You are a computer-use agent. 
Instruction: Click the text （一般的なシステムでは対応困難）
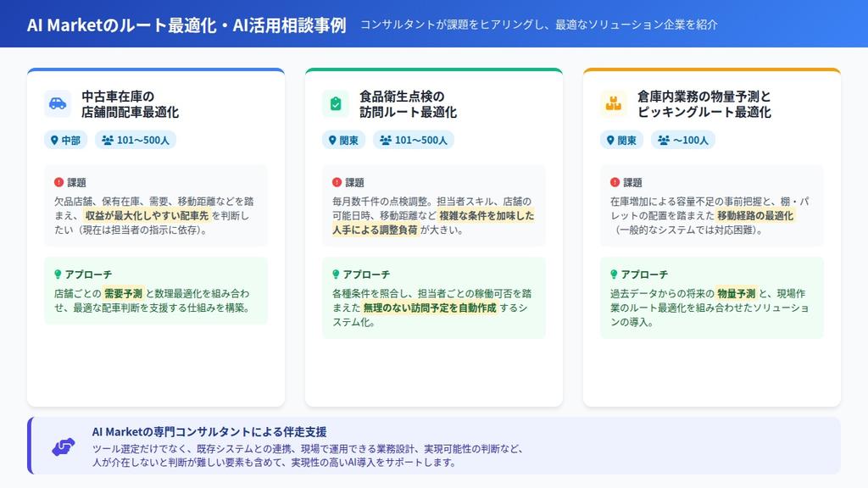click(688, 230)
